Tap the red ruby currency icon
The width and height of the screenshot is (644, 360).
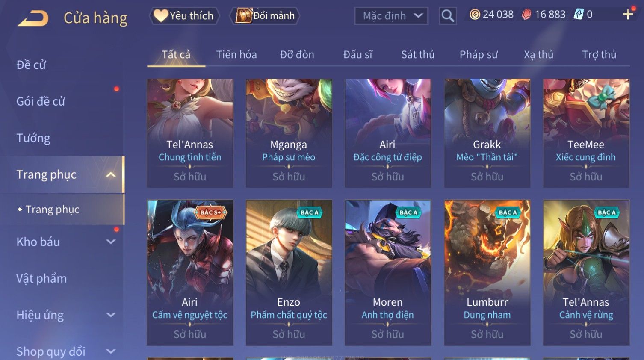pos(526,15)
